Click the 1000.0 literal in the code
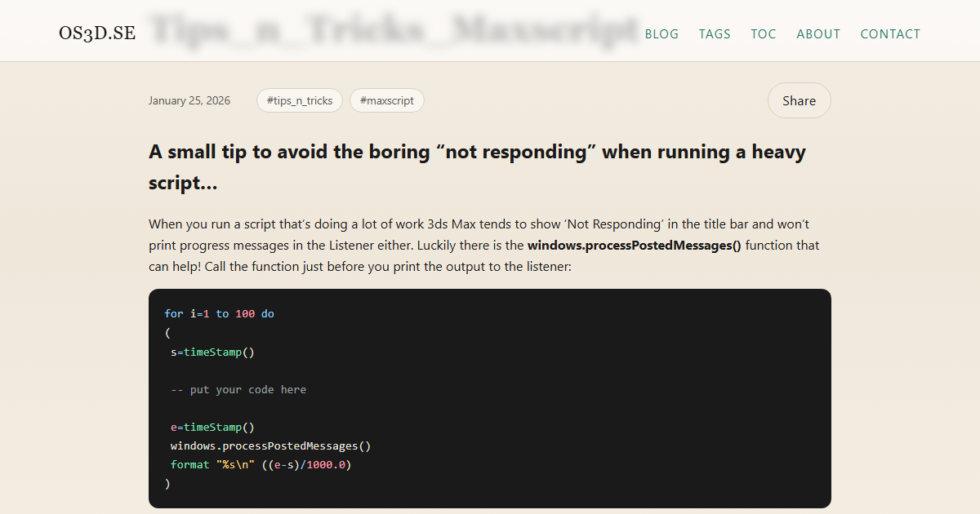 tap(325, 464)
